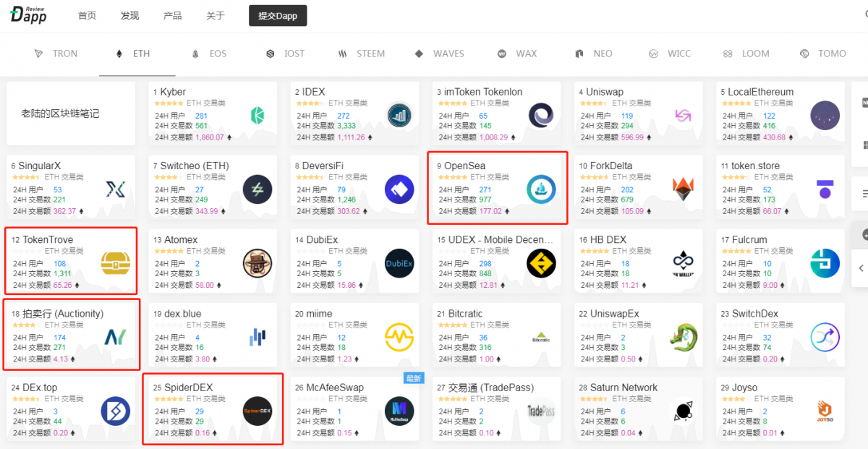Open the DEx.top blue logo
Image resolution: width=868 pixels, height=449 pixels.
115,411
